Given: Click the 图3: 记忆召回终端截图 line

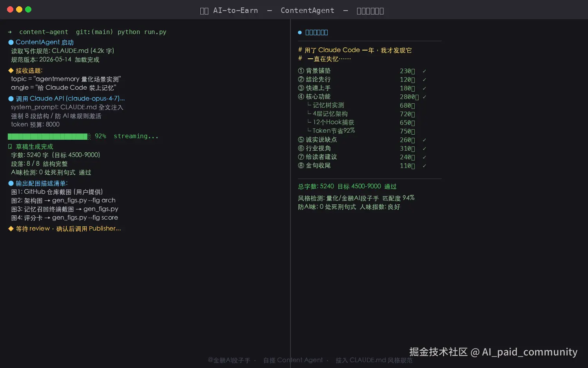Looking at the screenshot, I should pos(65,209).
